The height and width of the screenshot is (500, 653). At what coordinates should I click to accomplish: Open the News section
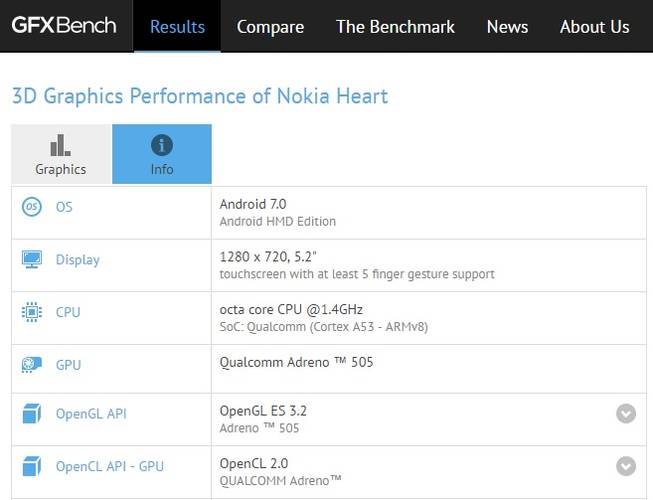[507, 27]
